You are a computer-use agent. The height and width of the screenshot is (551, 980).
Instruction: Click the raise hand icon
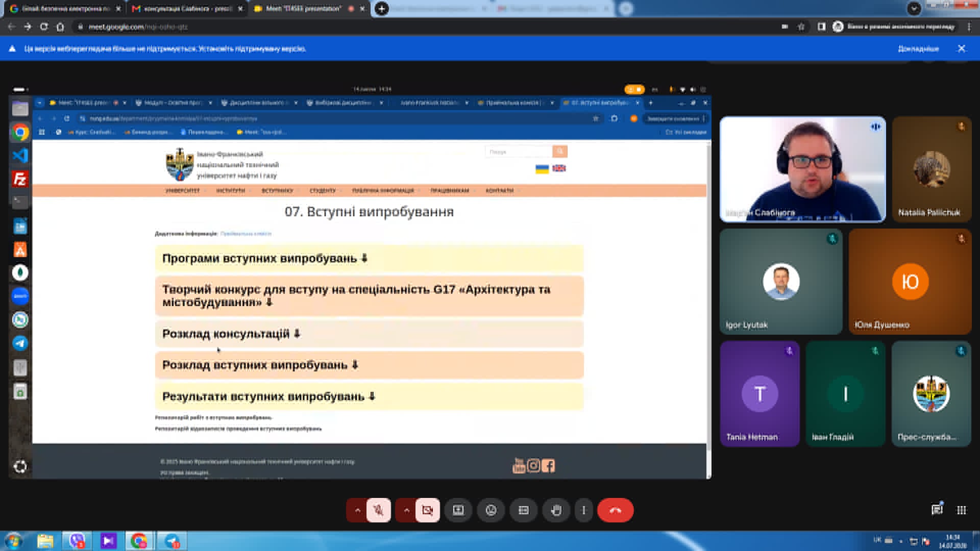click(556, 510)
